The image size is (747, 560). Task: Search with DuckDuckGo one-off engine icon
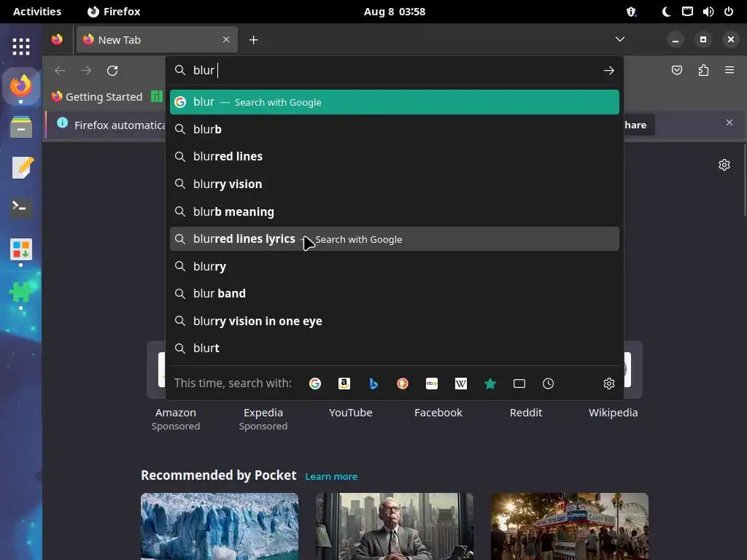403,384
